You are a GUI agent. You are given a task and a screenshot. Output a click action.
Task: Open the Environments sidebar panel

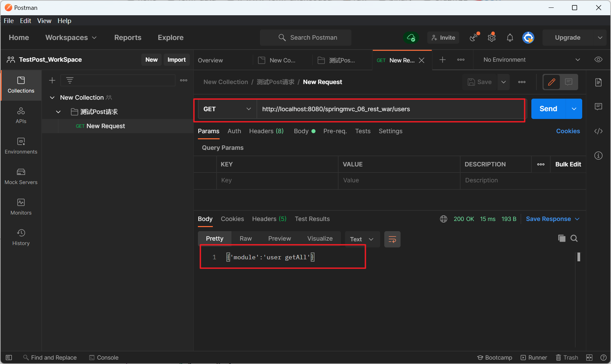pyautogui.click(x=21, y=146)
